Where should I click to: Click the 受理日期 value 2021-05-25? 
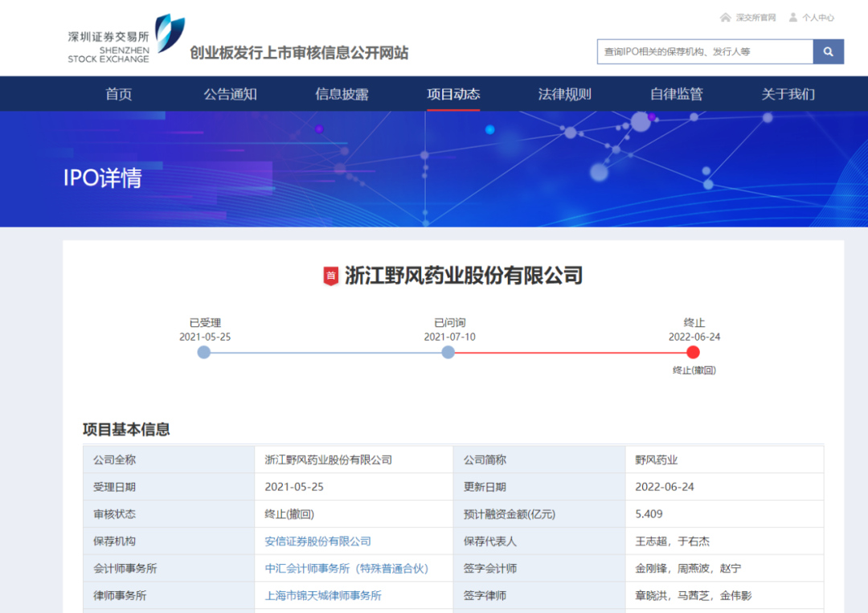coord(294,487)
